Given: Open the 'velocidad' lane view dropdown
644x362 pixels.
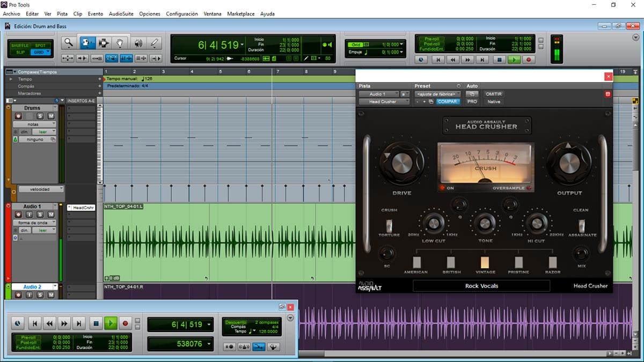Looking at the screenshot, I should (41, 189).
